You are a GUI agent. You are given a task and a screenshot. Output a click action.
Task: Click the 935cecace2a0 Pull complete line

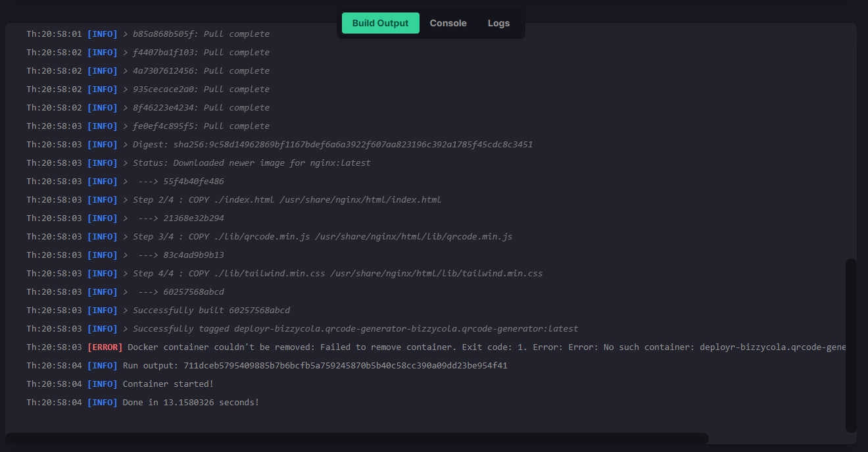201,89
